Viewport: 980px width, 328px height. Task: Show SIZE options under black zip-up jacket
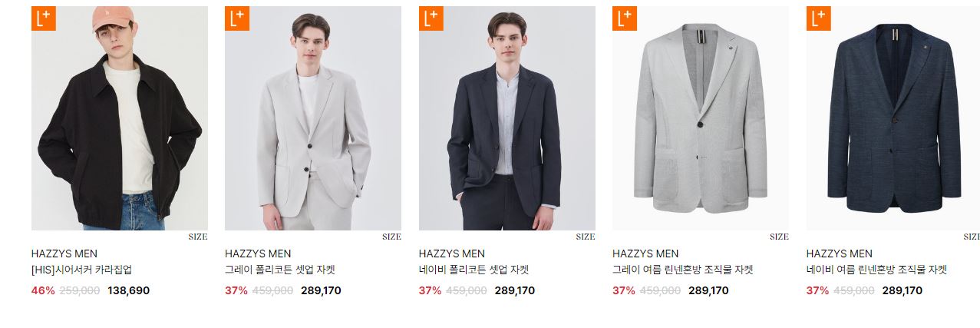coord(198,237)
